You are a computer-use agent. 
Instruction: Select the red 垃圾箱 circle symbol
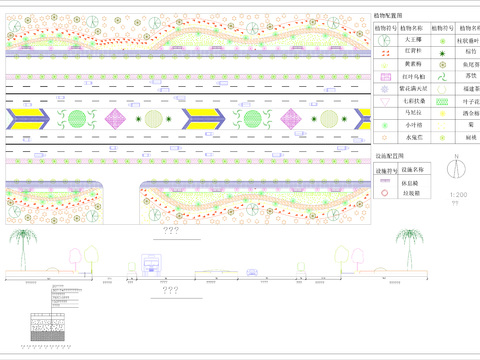coord(385,193)
